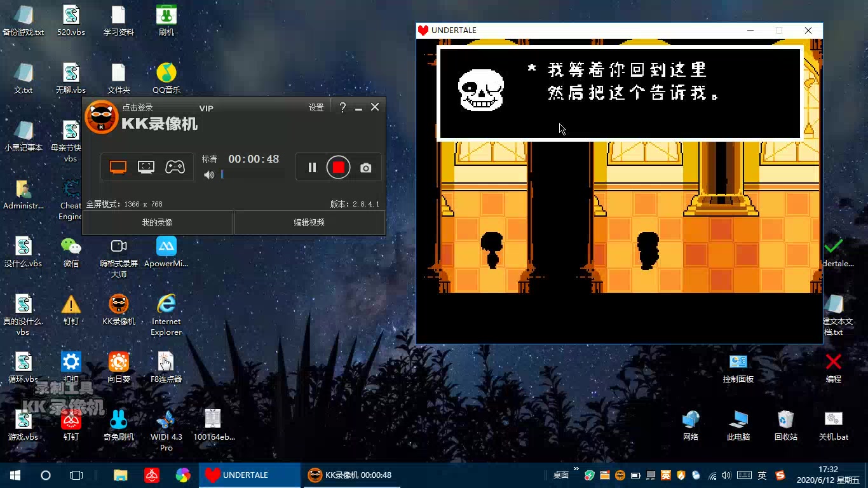Open 编辑视频 editor
The width and height of the screenshot is (868, 488).
[309, 222]
